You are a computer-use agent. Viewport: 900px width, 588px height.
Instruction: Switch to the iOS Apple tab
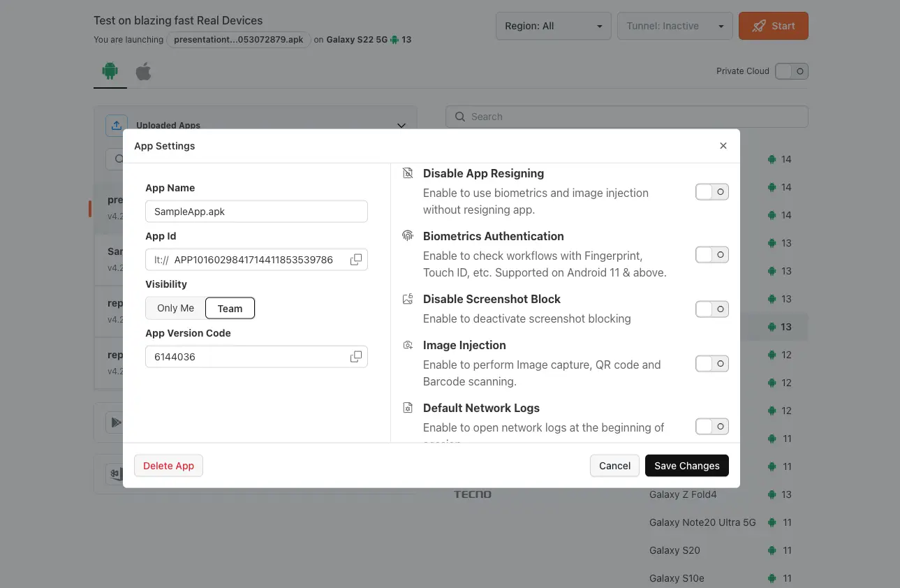coord(143,71)
